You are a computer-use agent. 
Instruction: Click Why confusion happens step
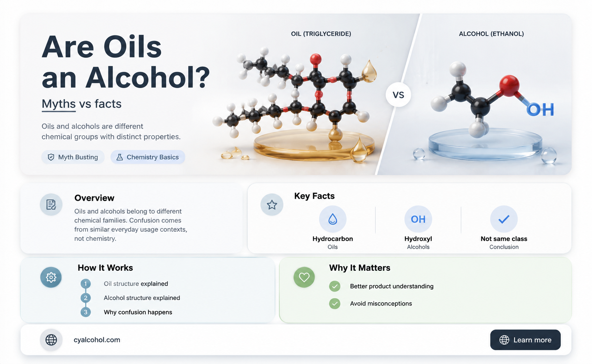[x=138, y=312]
